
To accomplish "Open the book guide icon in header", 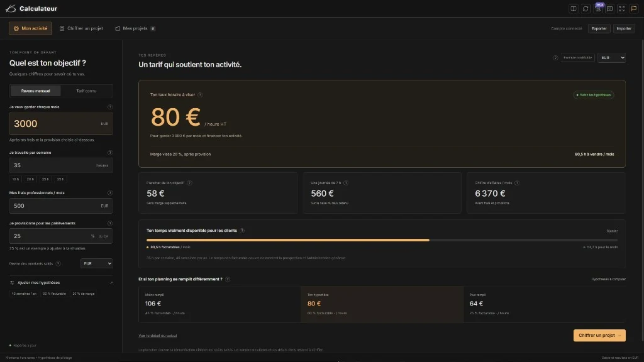I will (574, 9).
